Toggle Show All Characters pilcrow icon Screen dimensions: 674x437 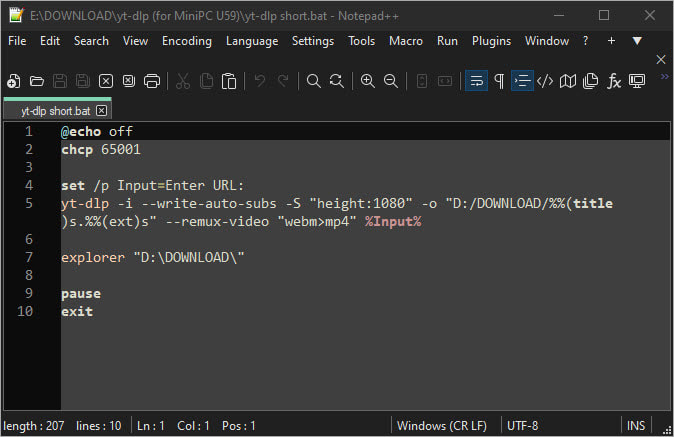tap(499, 81)
